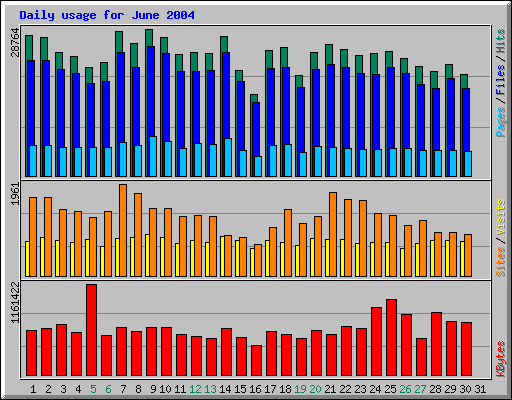Click the day label 30 on the x-axis

coord(465,389)
